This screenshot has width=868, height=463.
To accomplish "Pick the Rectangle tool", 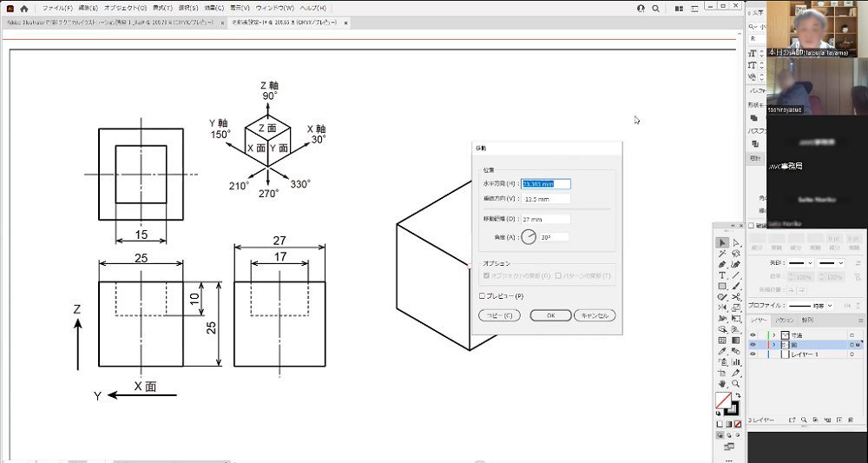I will (x=722, y=286).
